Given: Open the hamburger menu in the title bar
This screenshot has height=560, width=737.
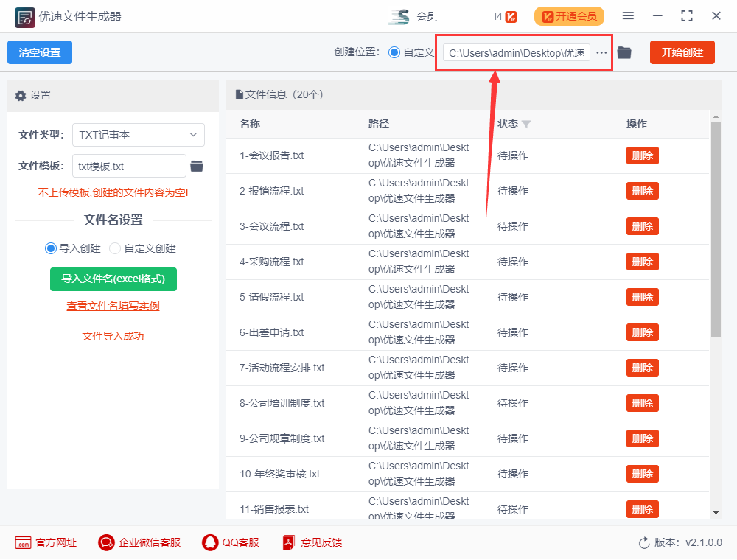Looking at the screenshot, I should point(628,15).
